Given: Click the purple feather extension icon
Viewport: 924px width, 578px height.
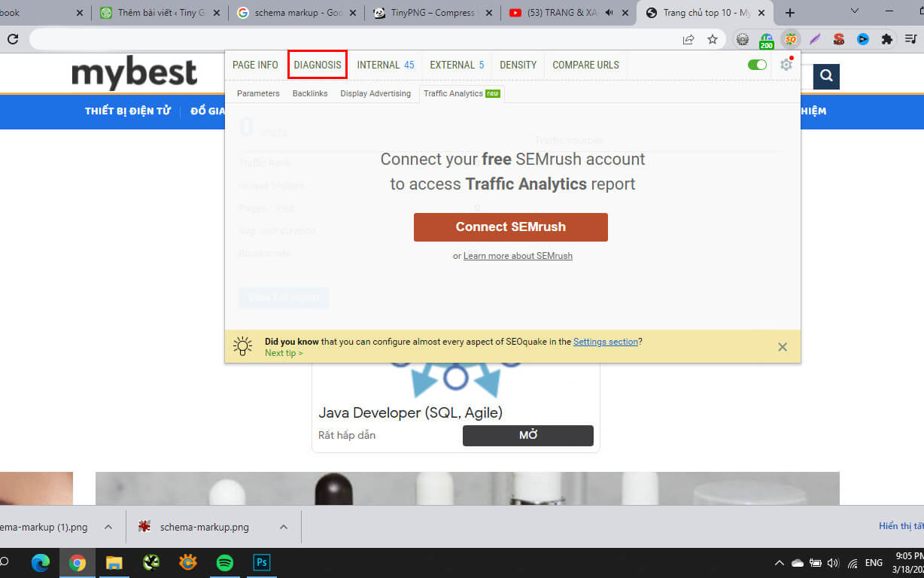Looking at the screenshot, I should click(815, 39).
